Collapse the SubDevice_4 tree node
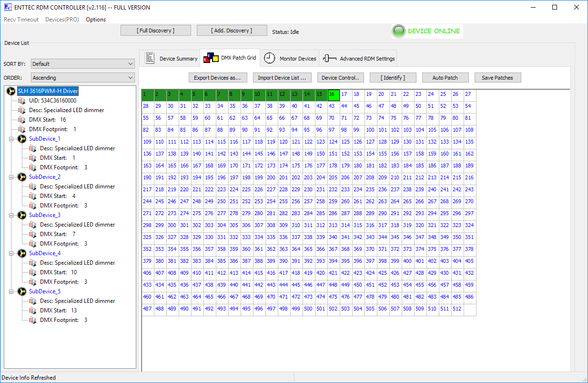The height and width of the screenshot is (383, 588). tap(11, 253)
